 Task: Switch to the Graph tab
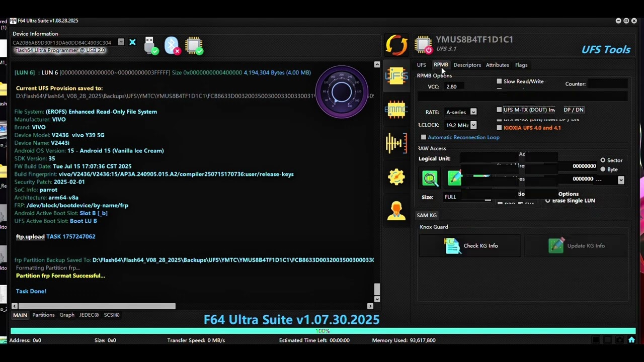(67, 315)
